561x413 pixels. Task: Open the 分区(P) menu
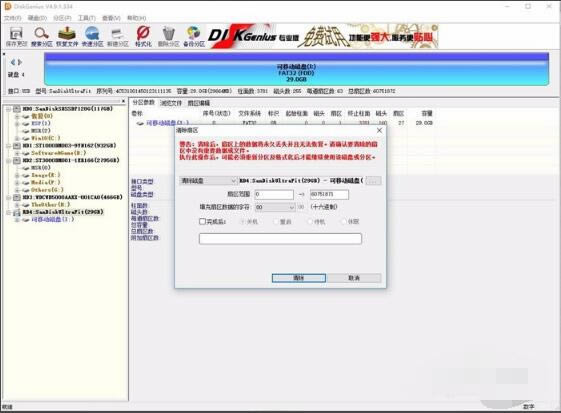coord(62,18)
